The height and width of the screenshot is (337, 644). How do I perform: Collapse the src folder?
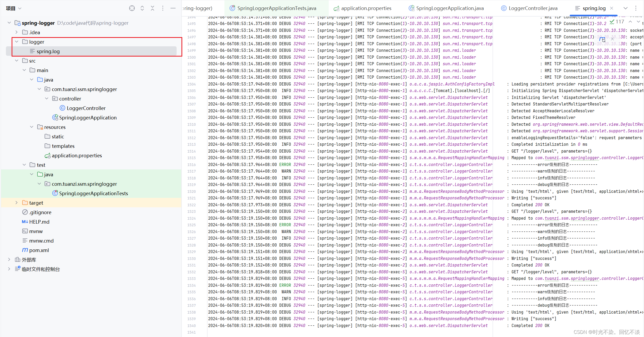pos(17,61)
